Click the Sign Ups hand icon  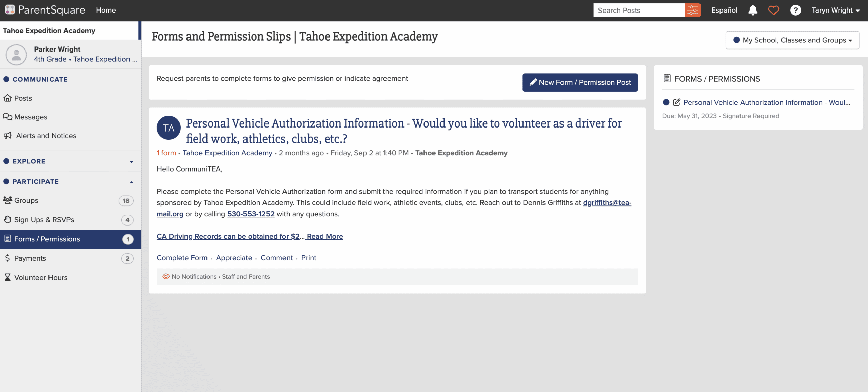(7, 219)
